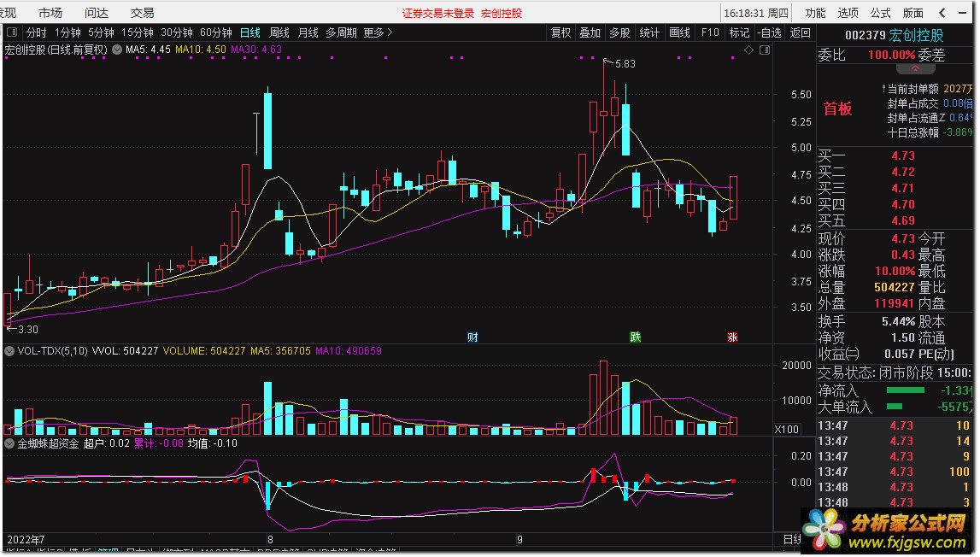Open the 版面 menu
The image size is (980, 557).
point(913,13)
